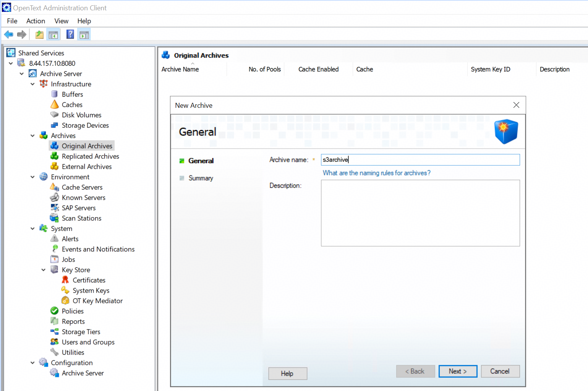Click the SAP Servers icon
This screenshot has width=588, height=391.
[x=55, y=208]
